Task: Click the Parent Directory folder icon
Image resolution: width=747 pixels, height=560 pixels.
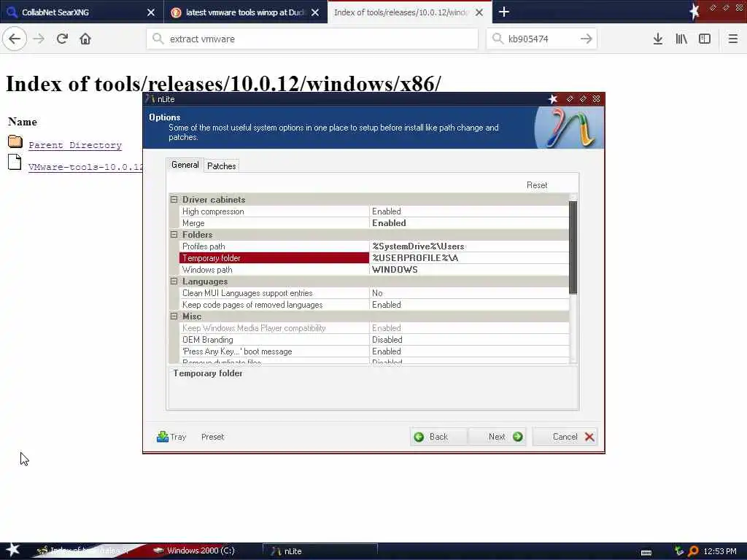Action: point(15,141)
